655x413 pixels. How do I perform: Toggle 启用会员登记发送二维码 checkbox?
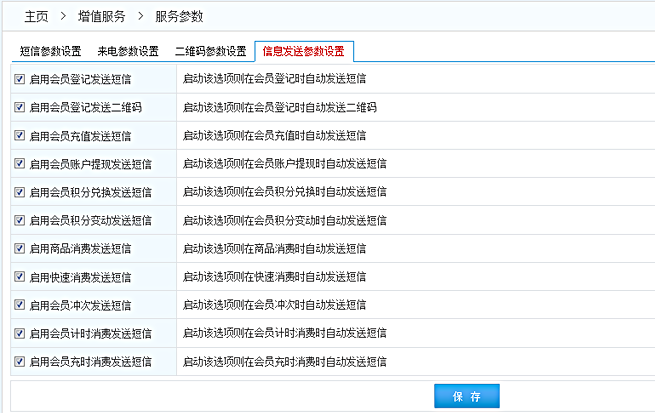[20, 106]
